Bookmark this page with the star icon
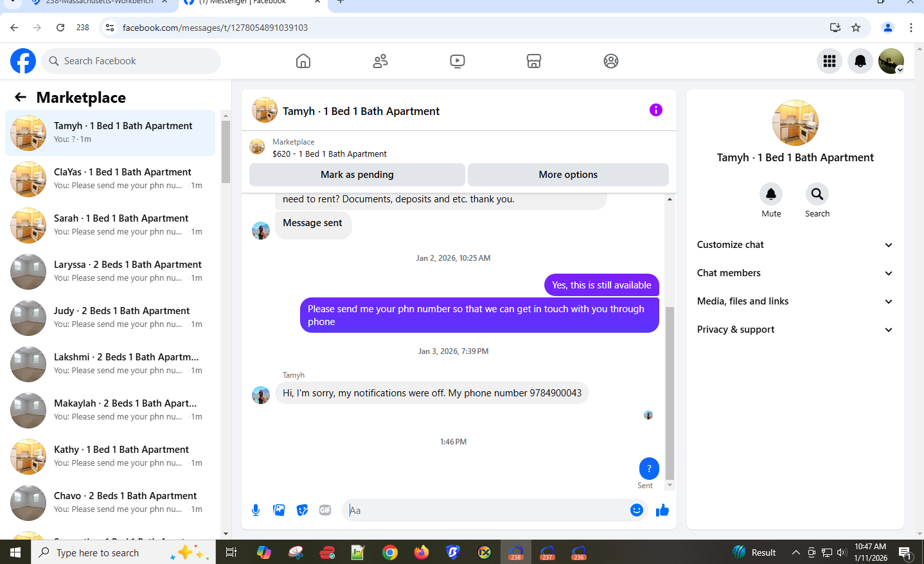 (x=856, y=28)
